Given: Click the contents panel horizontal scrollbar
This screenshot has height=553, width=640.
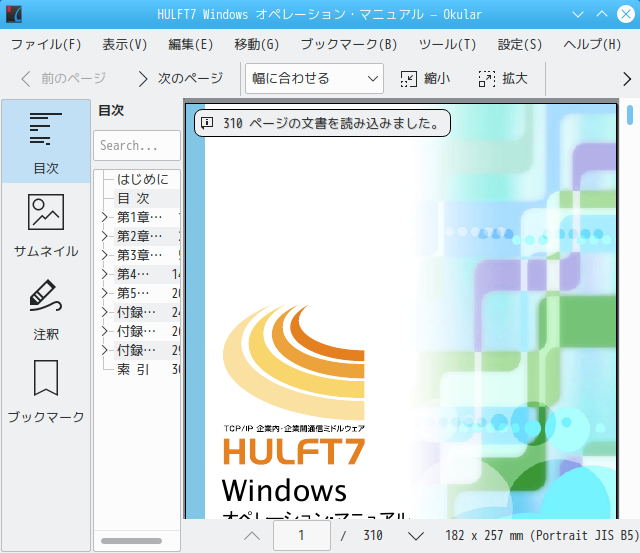Looking at the screenshot, I should [131, 541].
